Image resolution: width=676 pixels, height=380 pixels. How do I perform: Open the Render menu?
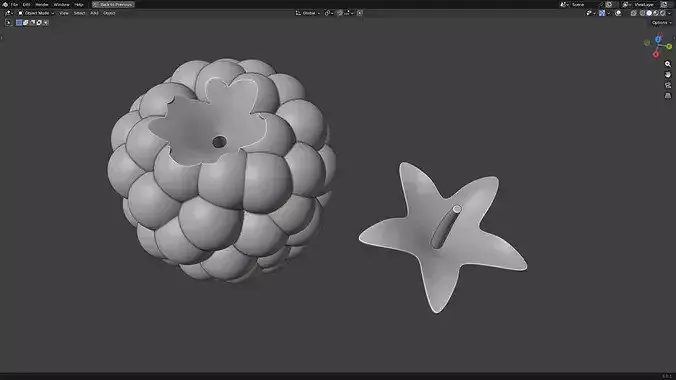[x=42, y=4]
